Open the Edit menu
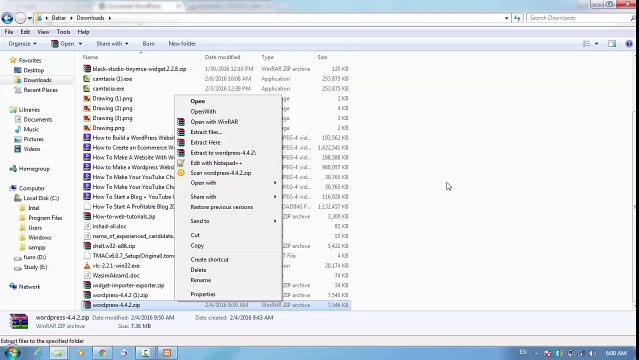Viewport: 639px width, 360px height. (x=25, y=32)
